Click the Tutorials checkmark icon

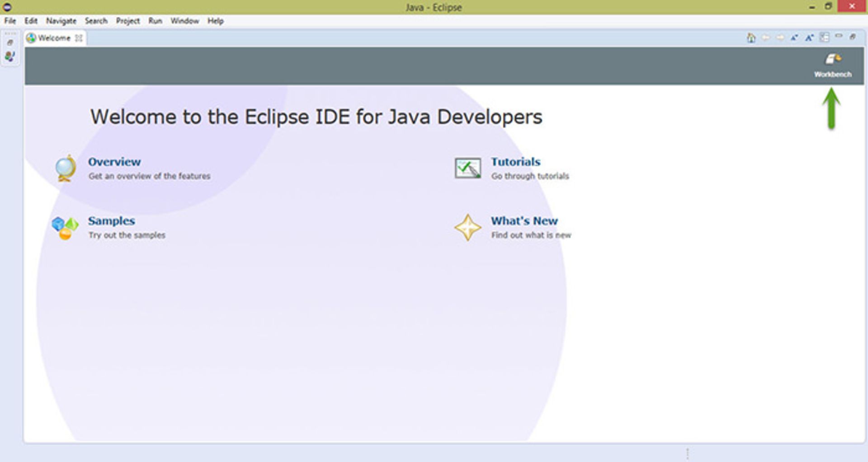tap(468, 168)
